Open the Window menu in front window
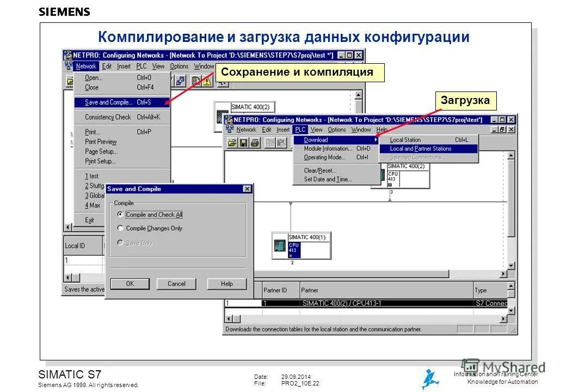The image size is (566, 392). [361, 130]
